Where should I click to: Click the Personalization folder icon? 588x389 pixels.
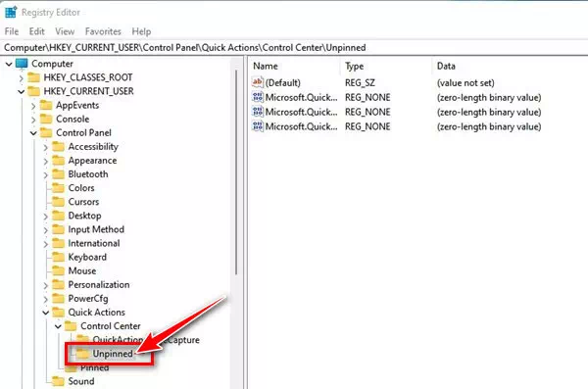point(58,285)
